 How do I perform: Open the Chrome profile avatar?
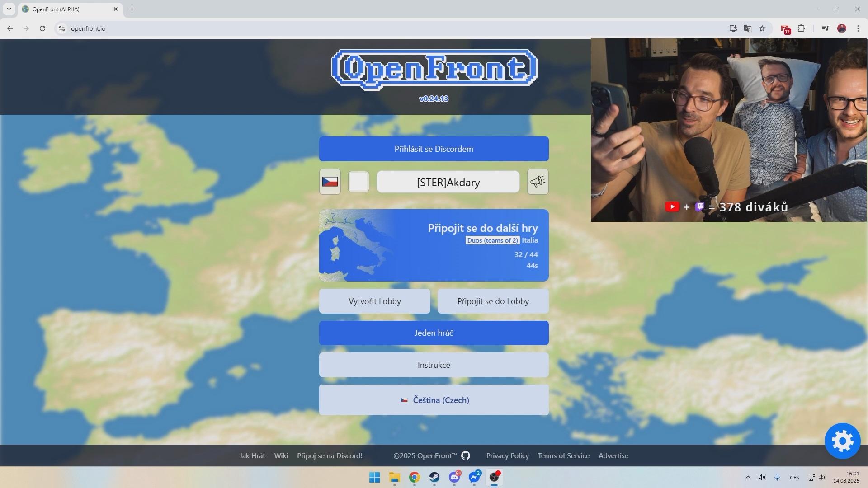[842, 28]
